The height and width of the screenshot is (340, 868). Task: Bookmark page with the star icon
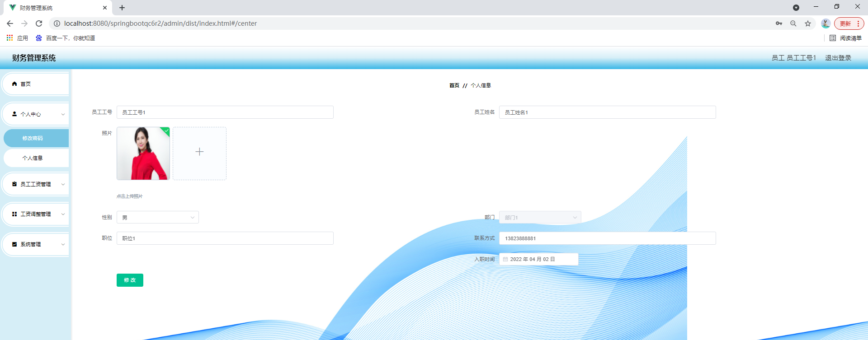click(808, 23)
